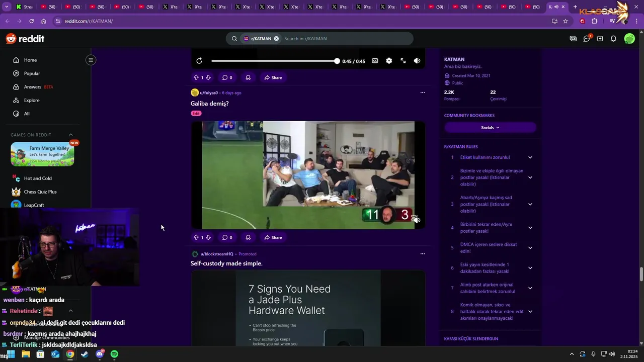The width and height of the screenshot is (644, 362).
Task: Share the Galiba demiş? post
Action: tap(273, 237)
